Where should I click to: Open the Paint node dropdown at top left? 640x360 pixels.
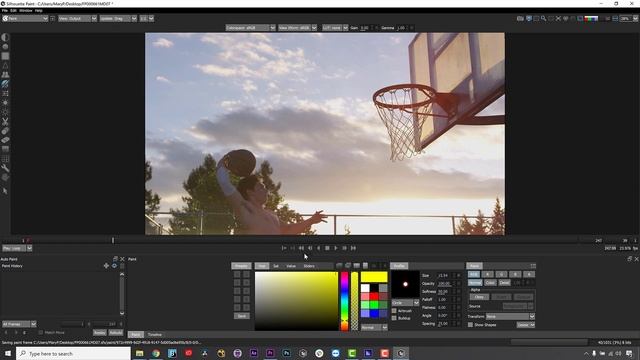(25, 18)
